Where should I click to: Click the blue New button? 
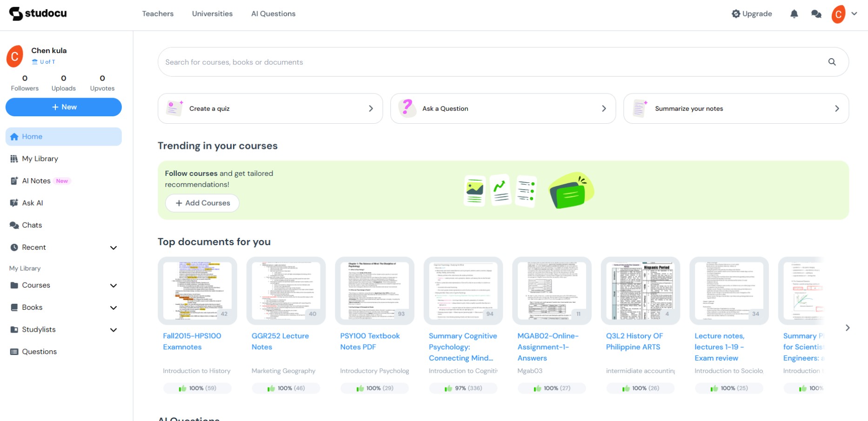64,107
